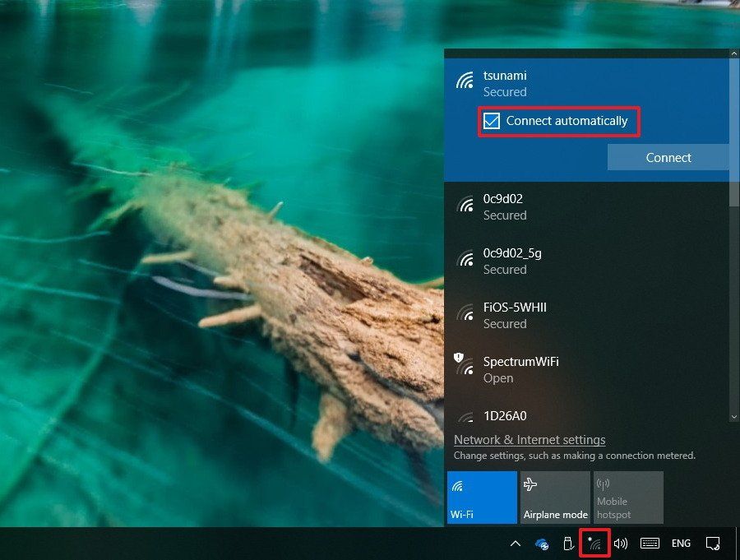The width and height of the screenshot is (740, 560).
Task: Open the touch keyboard from the system tray
Action: coord(649,543)
